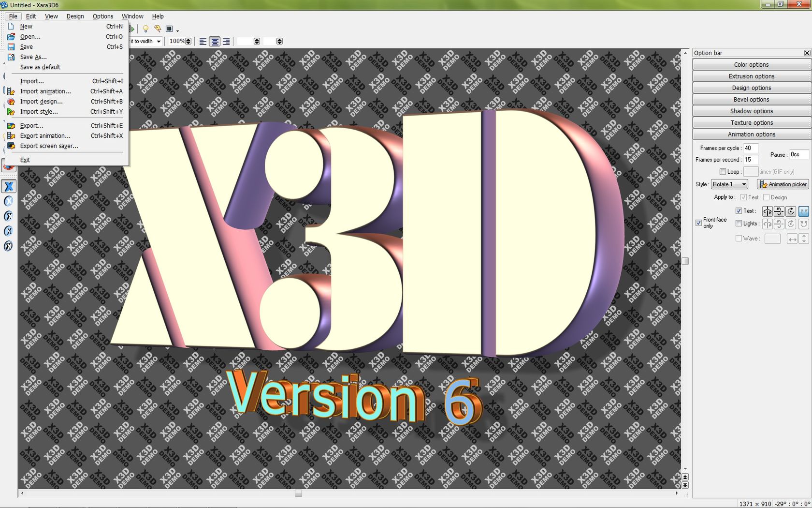Click the vertical scrollbar thumb

pos(685,261)
